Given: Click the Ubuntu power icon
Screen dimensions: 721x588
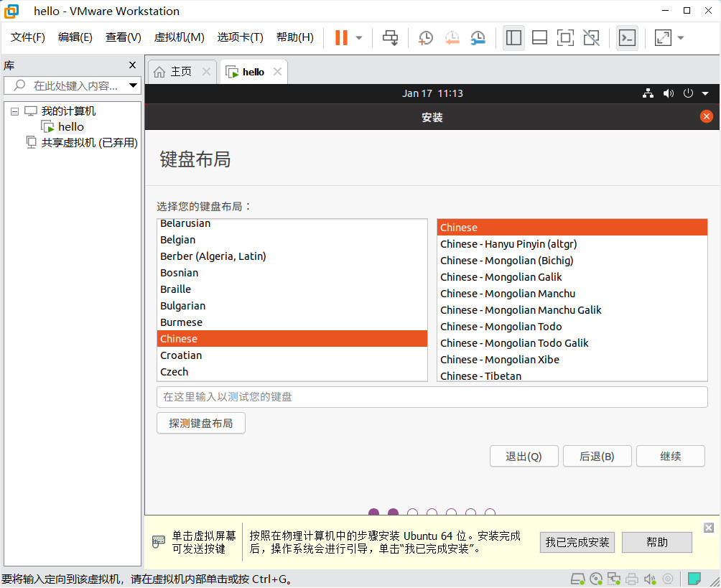Looking at the screenshot, I should pyautogui.click(x=688, y=93).
